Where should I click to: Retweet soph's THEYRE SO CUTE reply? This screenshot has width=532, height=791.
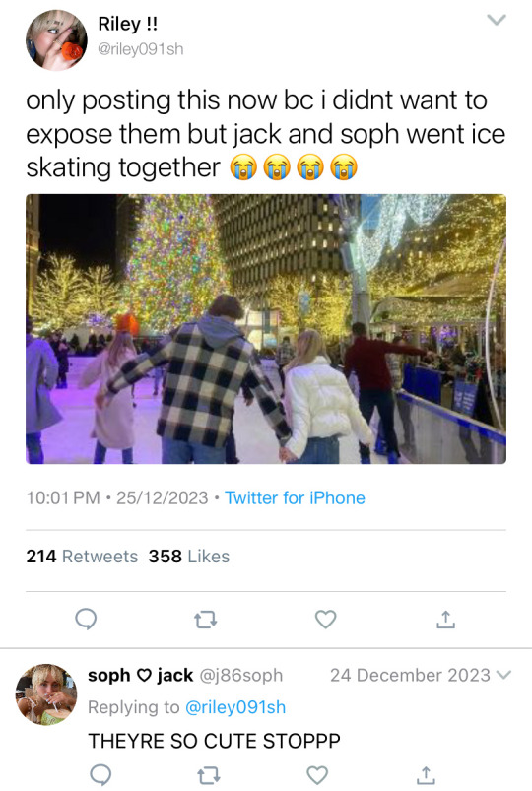coord(209,775)
